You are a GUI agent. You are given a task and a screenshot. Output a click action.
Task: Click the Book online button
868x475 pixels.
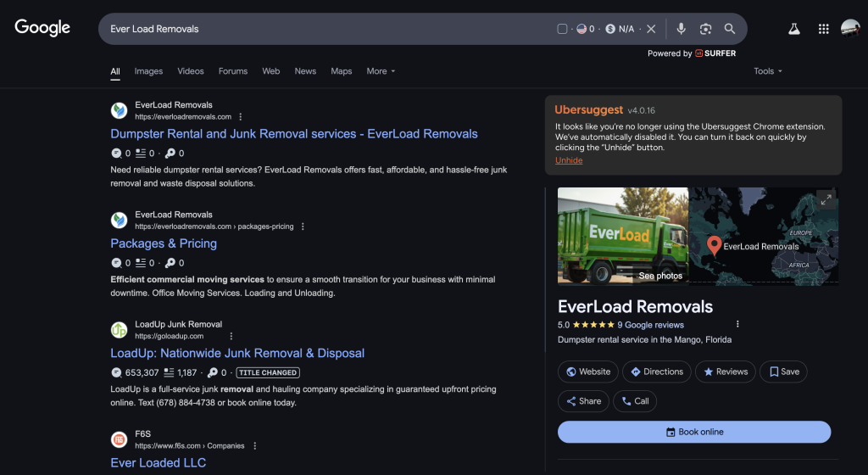[694, 432]
